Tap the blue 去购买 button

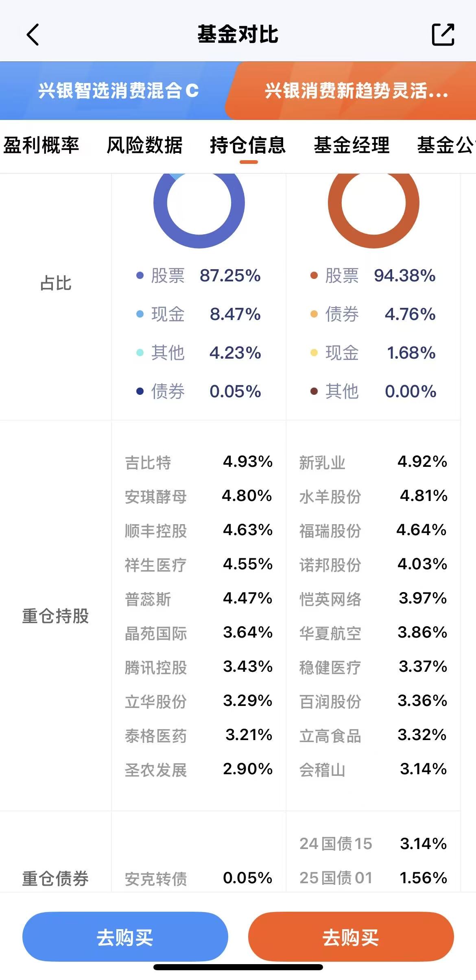[x=125, y=937]
